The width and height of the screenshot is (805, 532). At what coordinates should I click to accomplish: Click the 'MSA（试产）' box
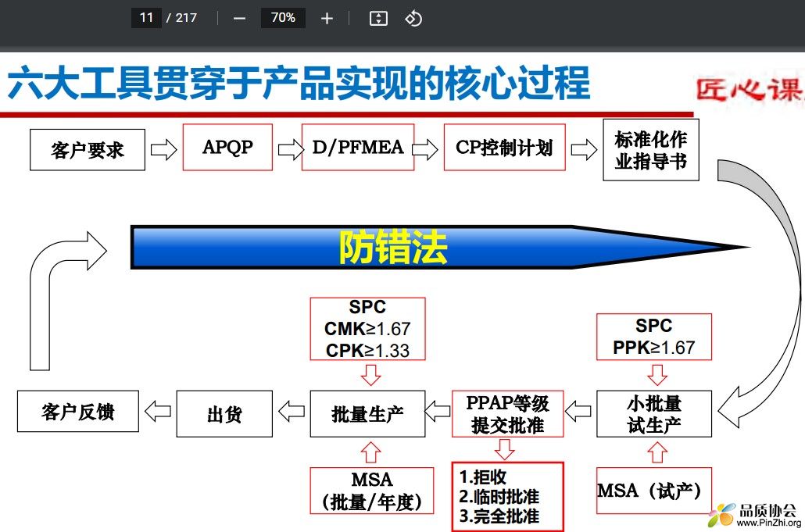tap(654, 491)
